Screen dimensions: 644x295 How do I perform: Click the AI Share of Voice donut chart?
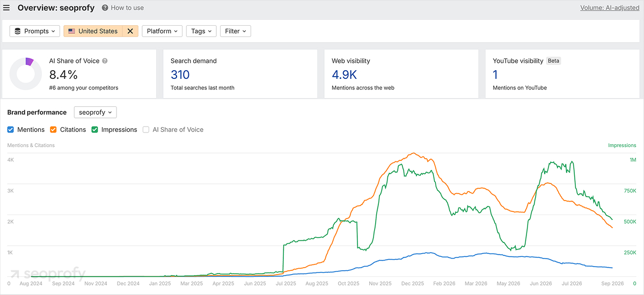(26, 74)
